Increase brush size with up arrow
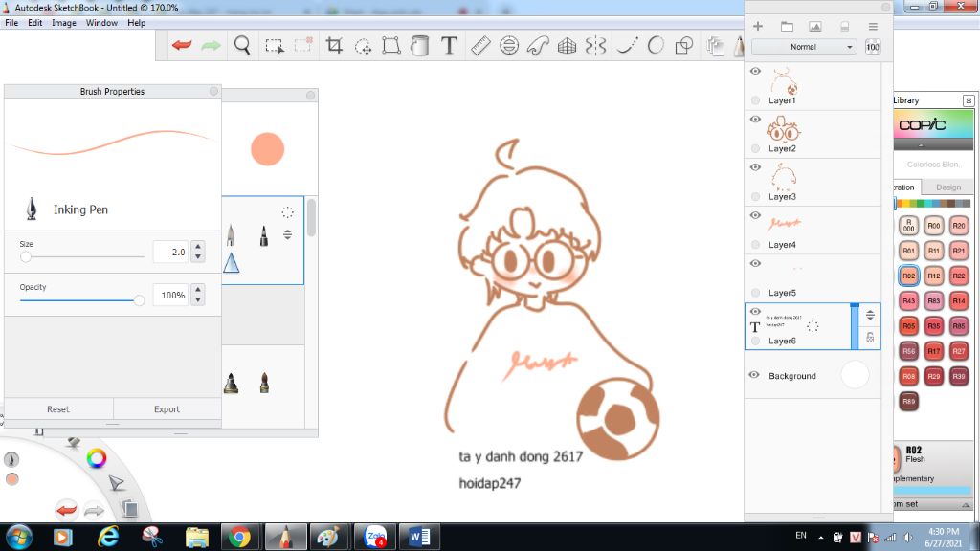980x551 pixels. point(198,247)
